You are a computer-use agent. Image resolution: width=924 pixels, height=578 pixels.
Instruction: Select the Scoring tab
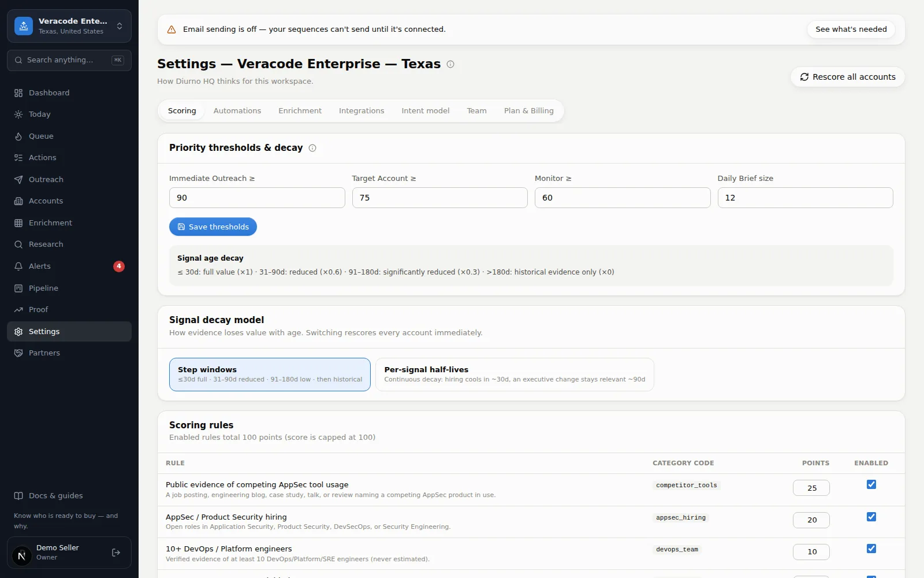182,111
